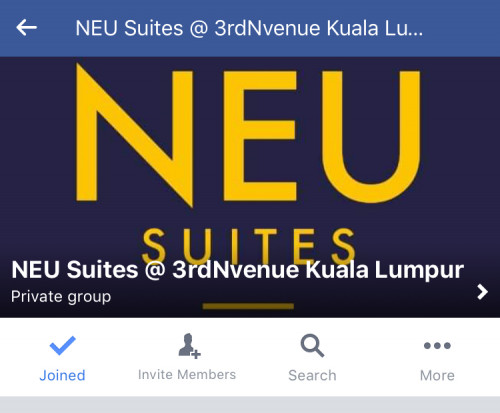The height and width of the screenshot is (413, 500).
Task: Open the three-dot More icon
Action: click(x=437, y=346)
